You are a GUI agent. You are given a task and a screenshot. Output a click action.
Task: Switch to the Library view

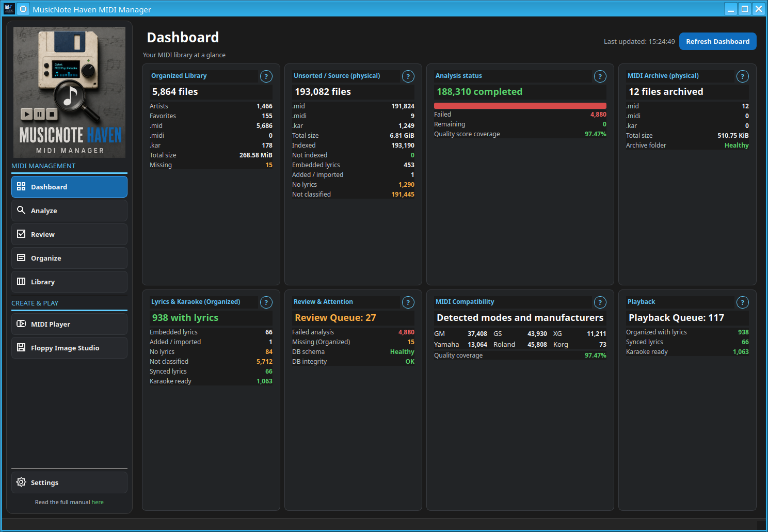[x=69, y=282]
